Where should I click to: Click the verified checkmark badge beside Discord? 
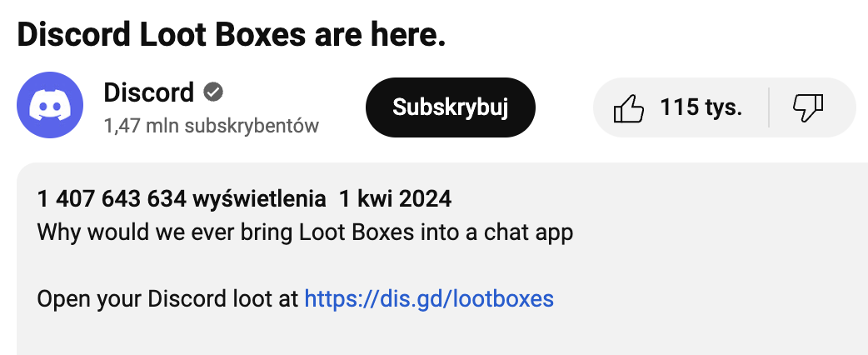[213, 92]
